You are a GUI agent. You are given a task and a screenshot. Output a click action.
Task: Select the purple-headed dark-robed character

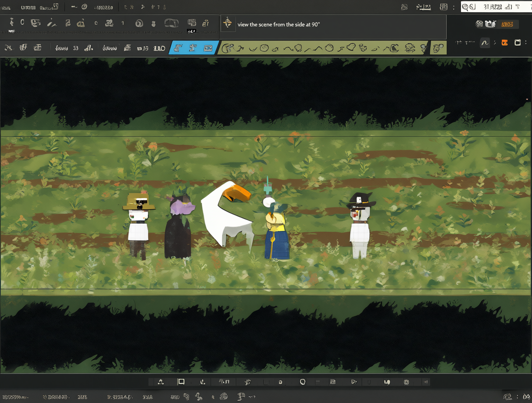click(179, 226)
